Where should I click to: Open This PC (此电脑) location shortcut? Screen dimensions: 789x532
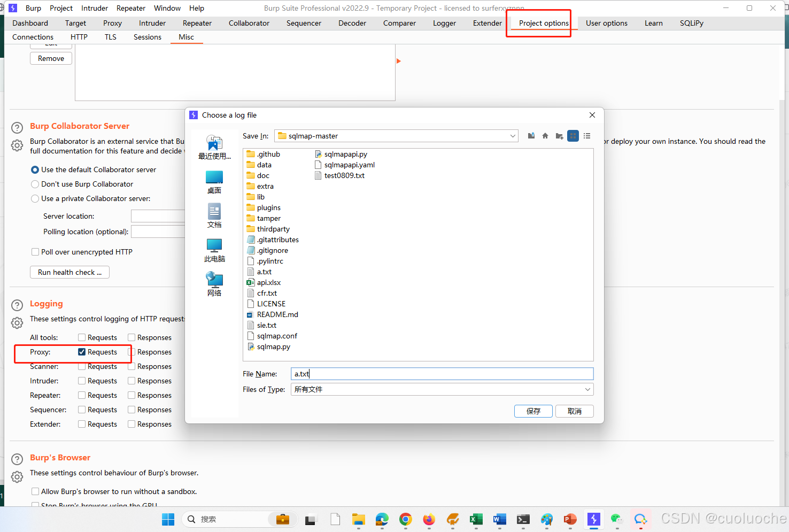coord(214,250)
